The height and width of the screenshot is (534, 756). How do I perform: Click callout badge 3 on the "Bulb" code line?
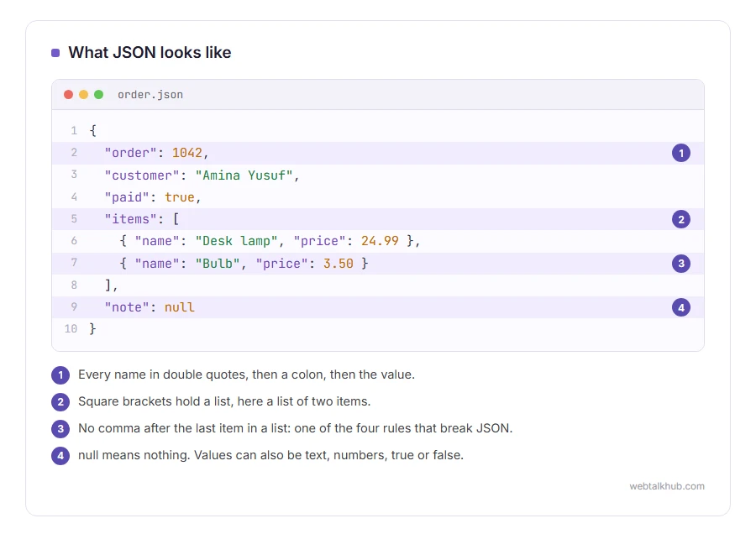(680, 263)
